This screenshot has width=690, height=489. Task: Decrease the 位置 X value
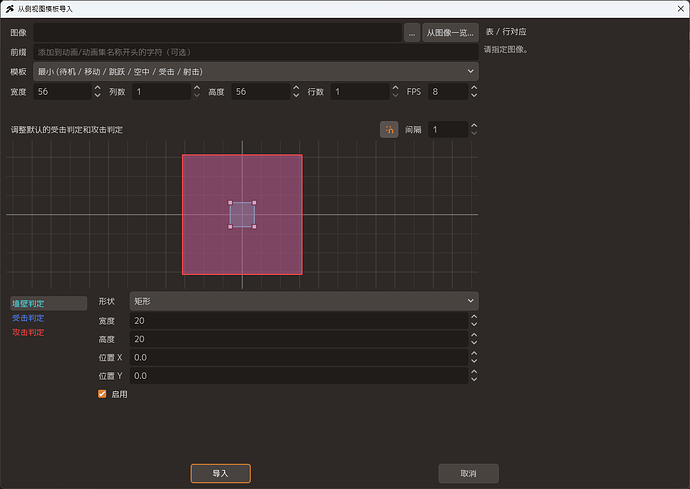[x=474, y=361]
